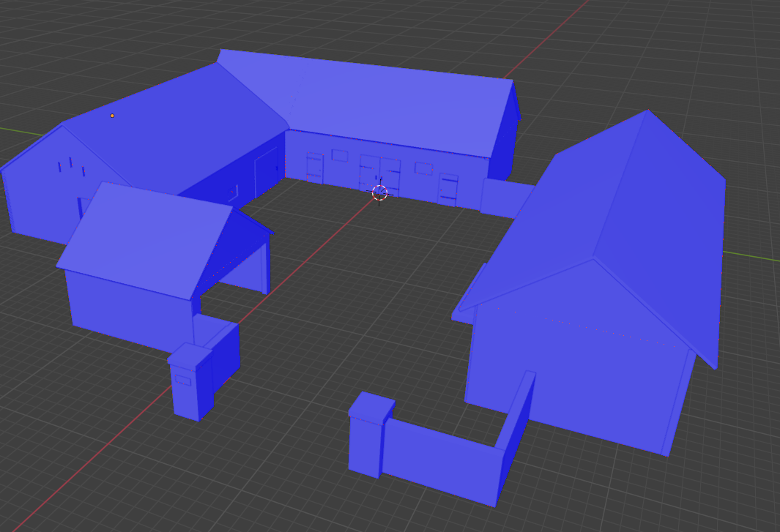Select the right gate pillar beside low wall
The height and width of the screenshot is (532, 780).
click(371, 435)
